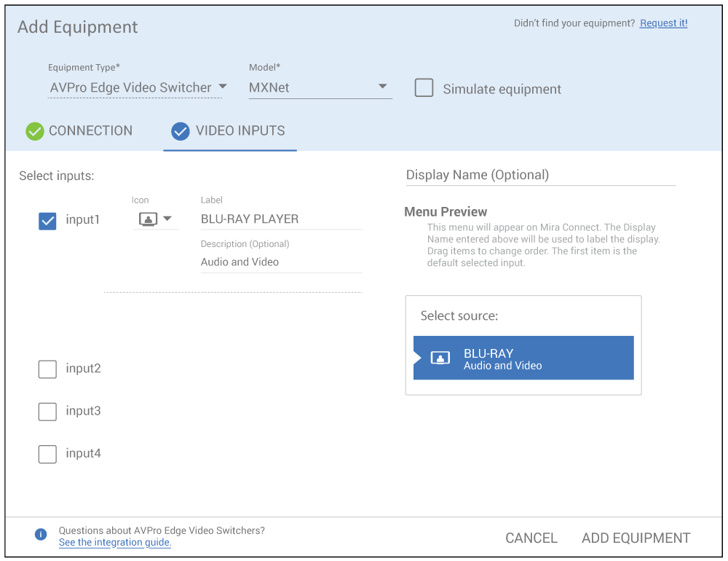Click the Display Name input field
728x561 pixels.
tap(540, 175)
